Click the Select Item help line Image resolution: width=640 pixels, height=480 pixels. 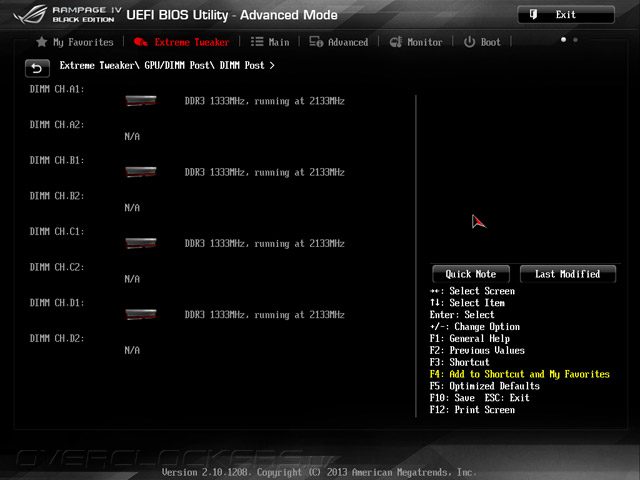467,303
